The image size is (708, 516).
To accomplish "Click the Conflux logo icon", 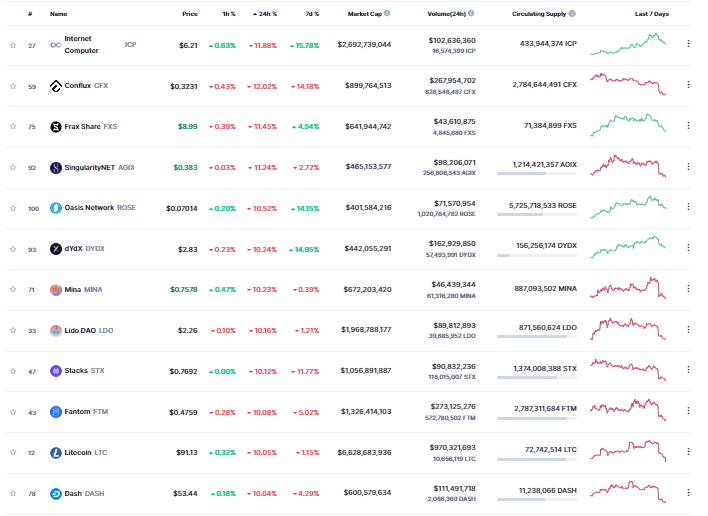I will click(56, 86).
